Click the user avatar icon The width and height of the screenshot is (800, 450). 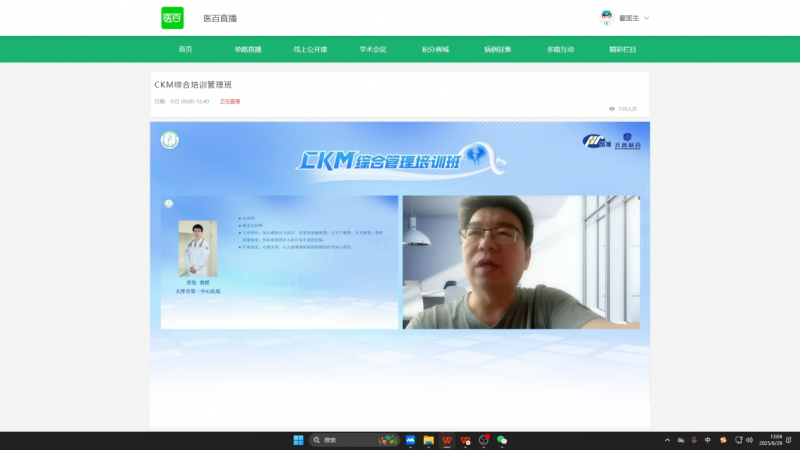605,18
